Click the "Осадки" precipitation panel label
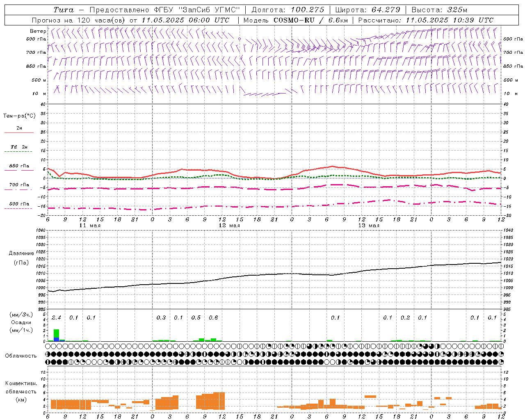The image size is (525, 420). click(x=21, y=322)
